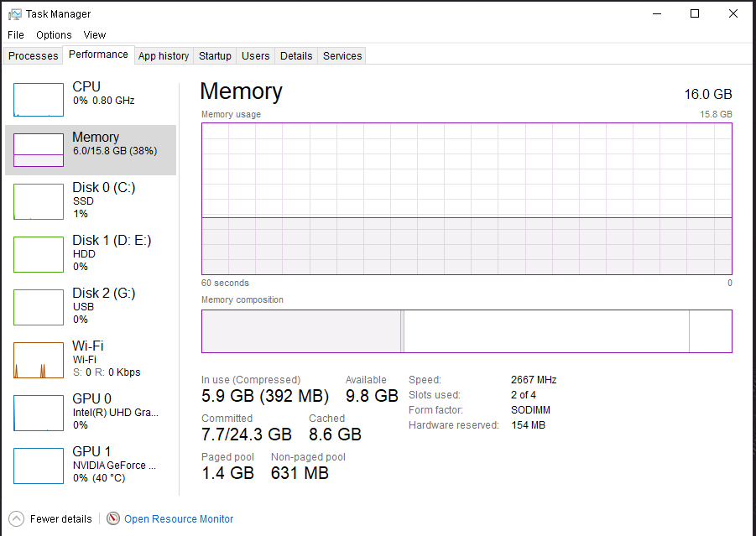Open the Options menu

tap(54, 34)
